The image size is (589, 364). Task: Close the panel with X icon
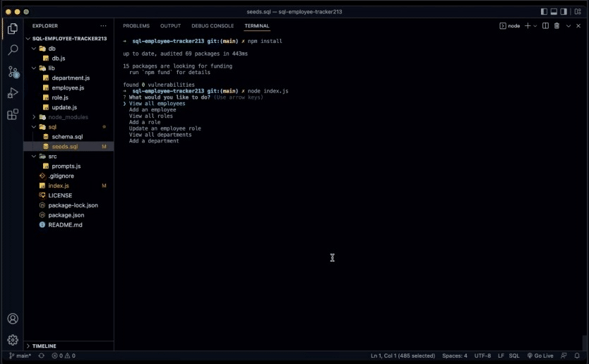coord(578,25)
